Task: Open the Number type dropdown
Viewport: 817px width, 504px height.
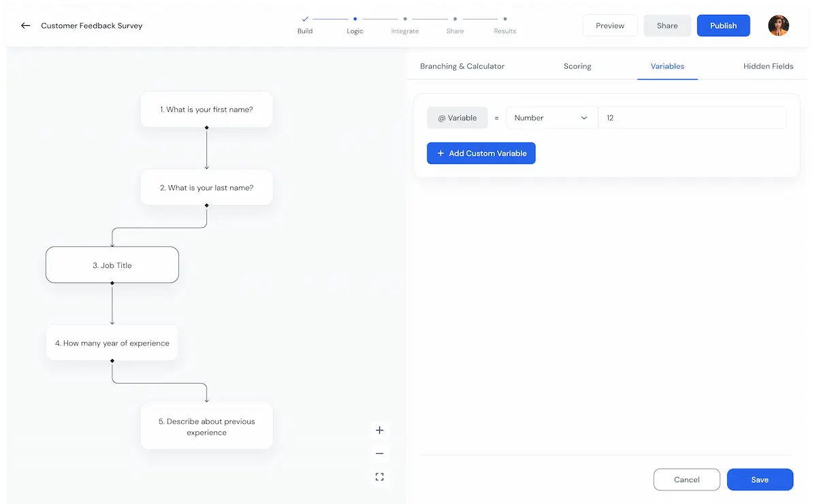Action: click(551, 117)
